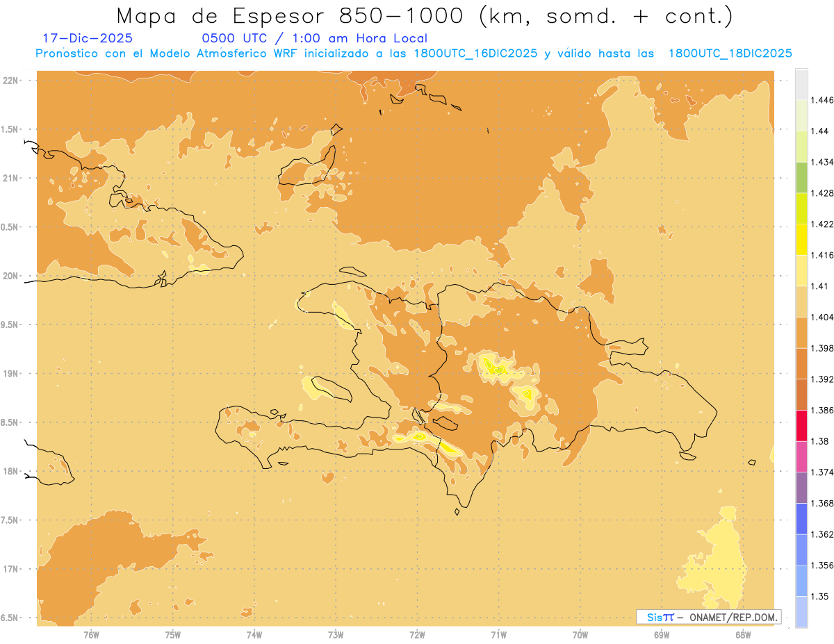Viewport: 834px width, 644px height.
Task: Click the '72W' longitude label
Action: coord(417,634)
